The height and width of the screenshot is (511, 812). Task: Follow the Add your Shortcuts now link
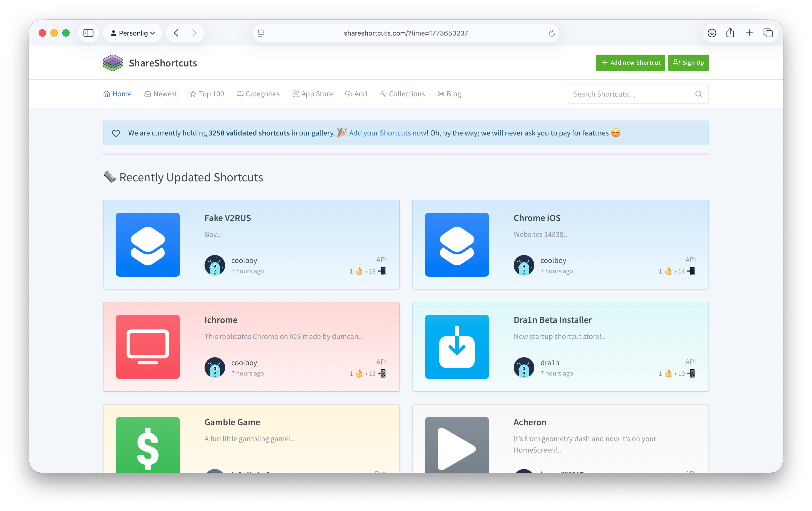387,133
